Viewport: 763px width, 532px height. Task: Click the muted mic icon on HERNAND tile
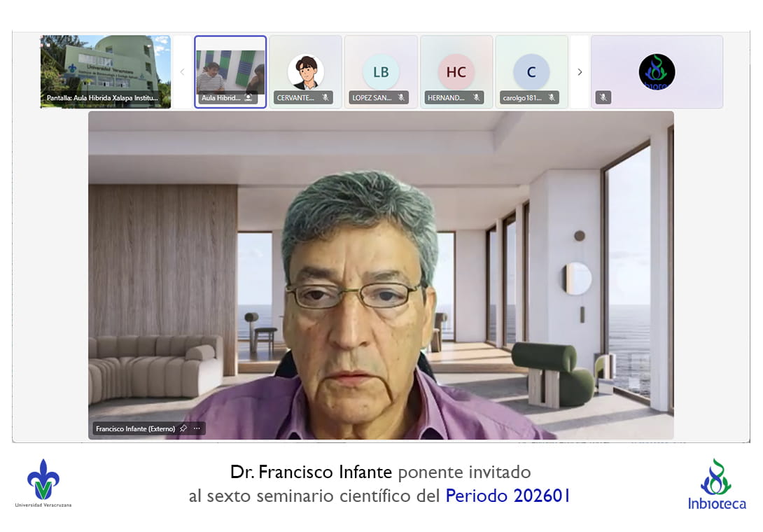point(477,98)
